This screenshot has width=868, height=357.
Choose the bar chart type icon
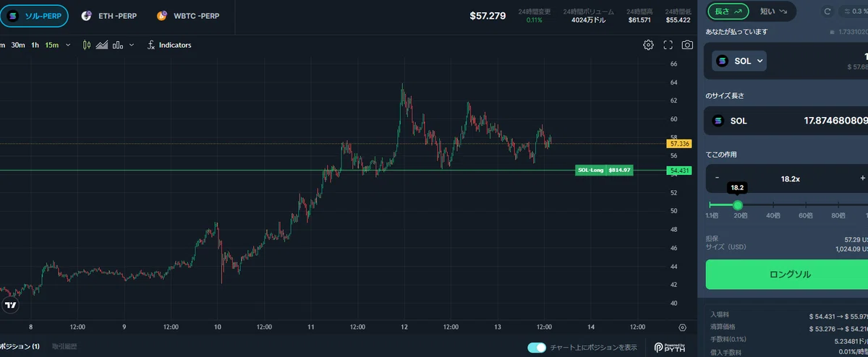[118, 45]
